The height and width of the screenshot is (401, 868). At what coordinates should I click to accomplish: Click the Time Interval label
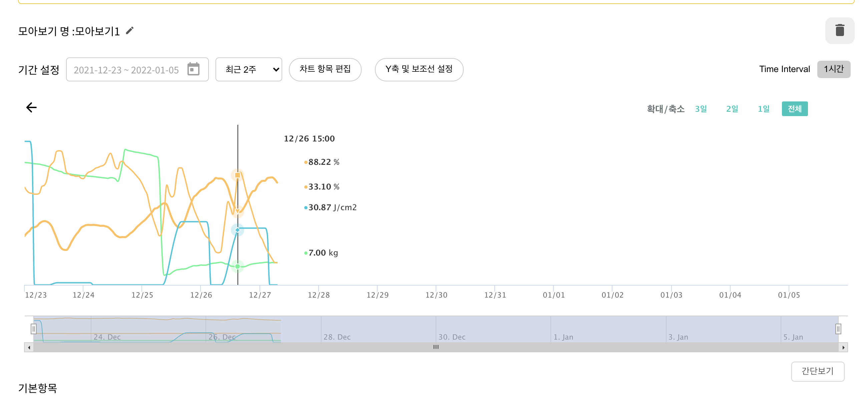pos(784,69)
